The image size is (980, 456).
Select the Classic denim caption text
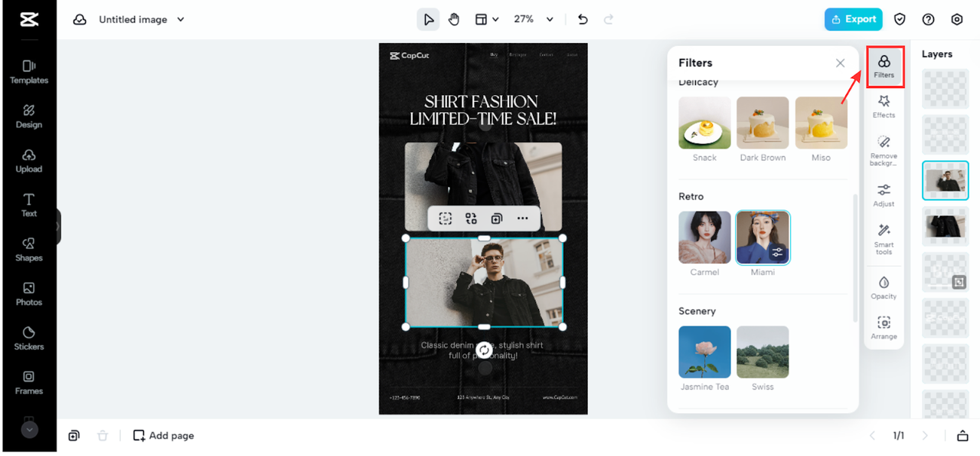(484, 350)
